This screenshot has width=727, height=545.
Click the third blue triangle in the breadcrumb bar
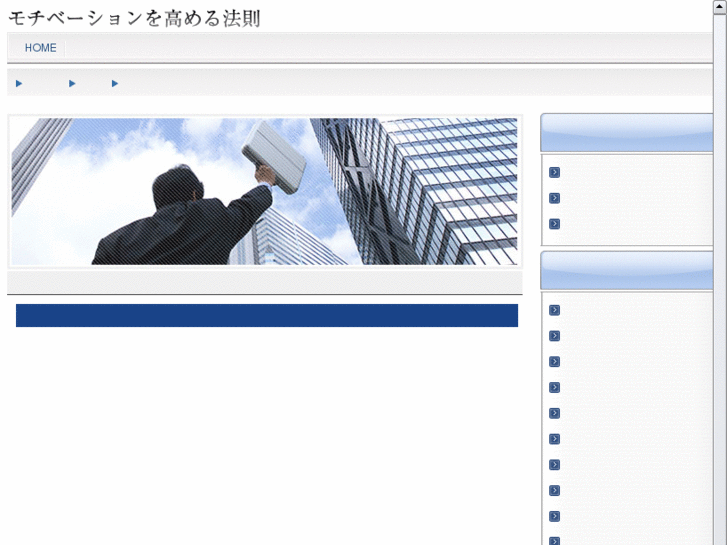[115, 83]
